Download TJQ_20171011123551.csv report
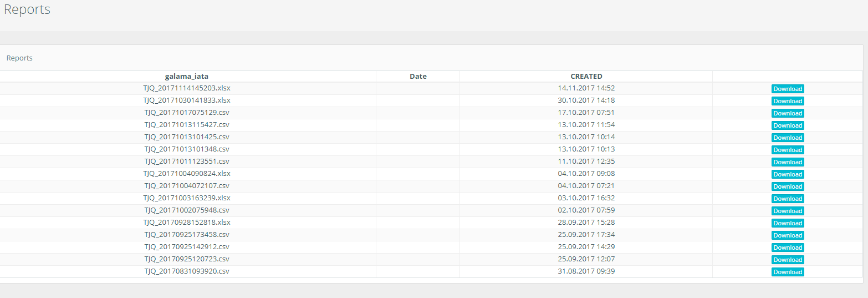Image resolution: width=868 pixels, height=298 pixels. [787, 162]
